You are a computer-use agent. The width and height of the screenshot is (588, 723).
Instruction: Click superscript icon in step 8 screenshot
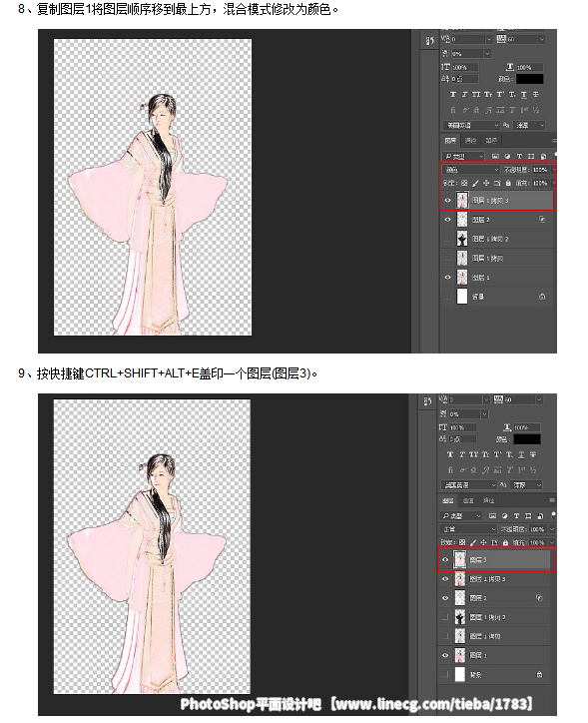pyautogui.click(x=500, y=95)
